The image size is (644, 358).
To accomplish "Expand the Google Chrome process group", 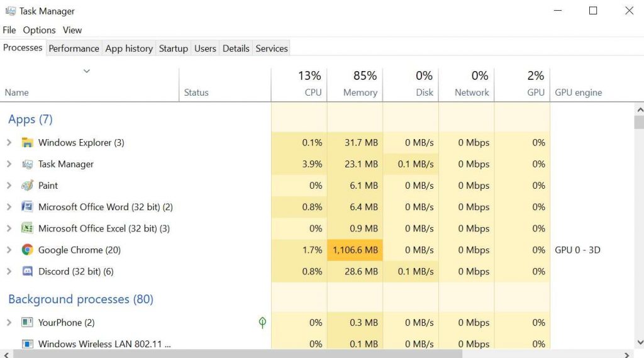I will click(9, 250).
